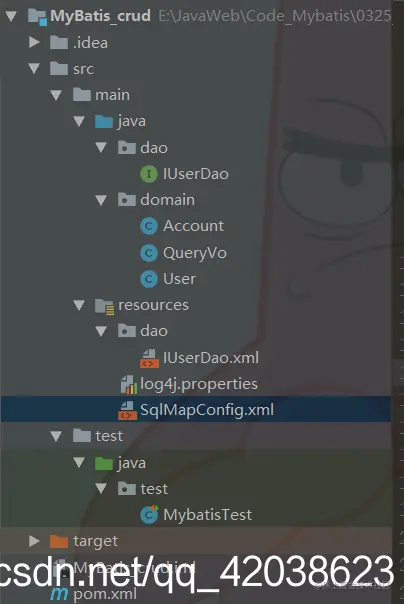Click the MybatisTest runnable class icon
Viewport: 404px width, 604px height.
click(149, 515)
